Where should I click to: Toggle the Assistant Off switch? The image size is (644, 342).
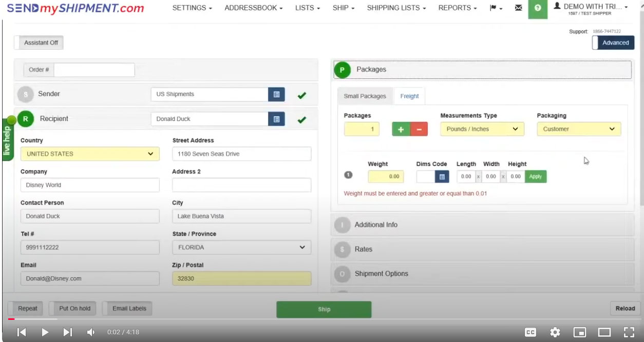[39, 43]
